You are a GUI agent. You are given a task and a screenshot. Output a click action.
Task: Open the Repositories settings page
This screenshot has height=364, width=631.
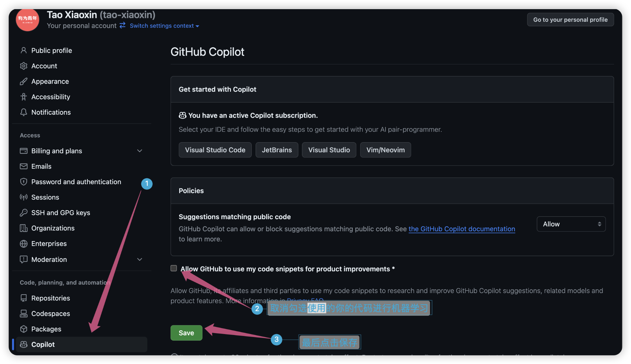[50, 298]
